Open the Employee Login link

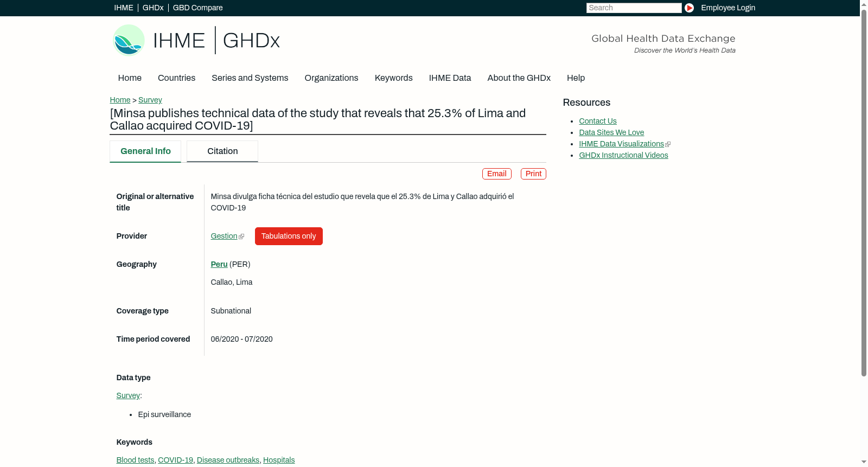(728, 8)
